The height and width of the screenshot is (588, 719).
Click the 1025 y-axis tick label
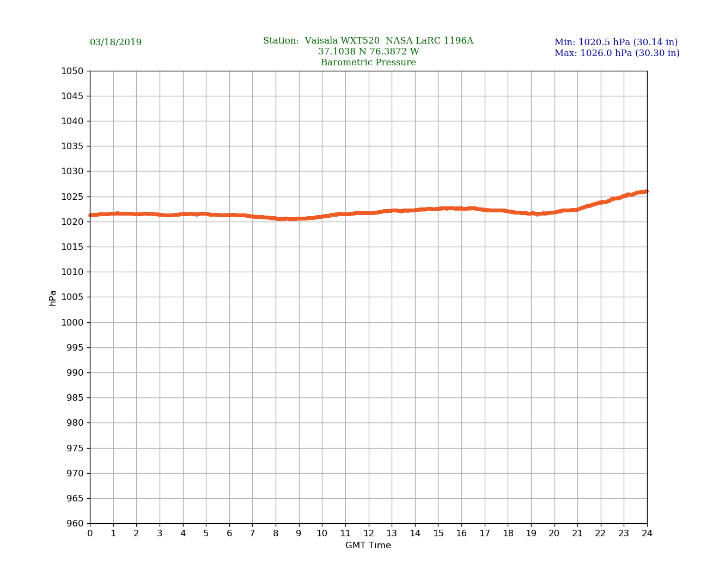pos(72,197)
